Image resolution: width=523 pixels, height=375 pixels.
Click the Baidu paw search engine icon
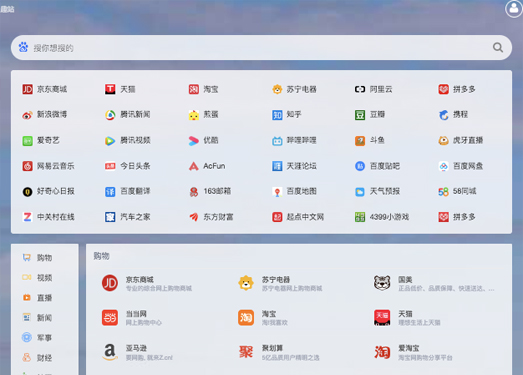click(x=23, y=47)
